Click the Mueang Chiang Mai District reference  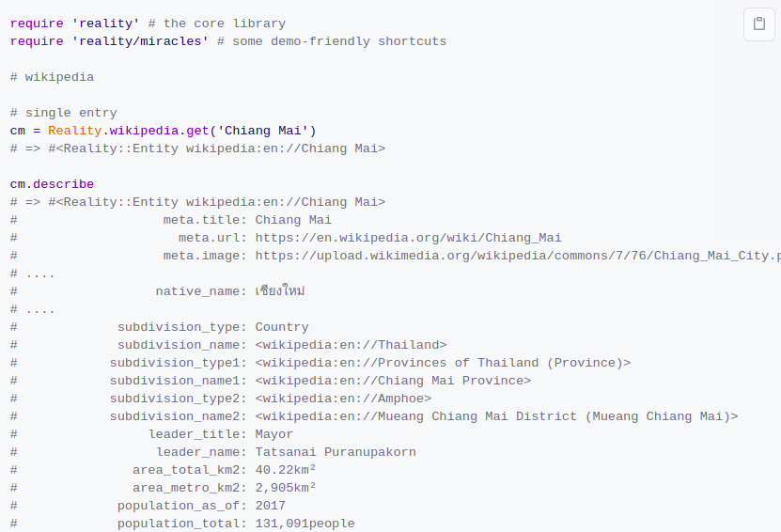496,416
